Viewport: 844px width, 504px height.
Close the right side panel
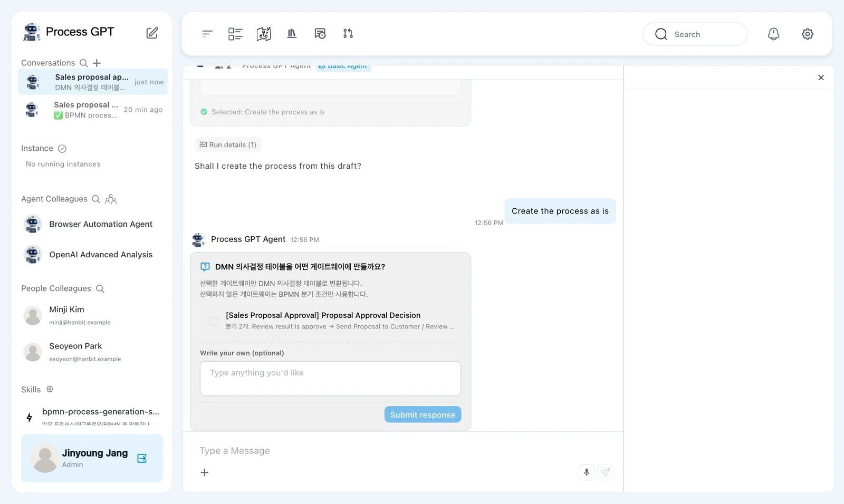tap(821, 77)
